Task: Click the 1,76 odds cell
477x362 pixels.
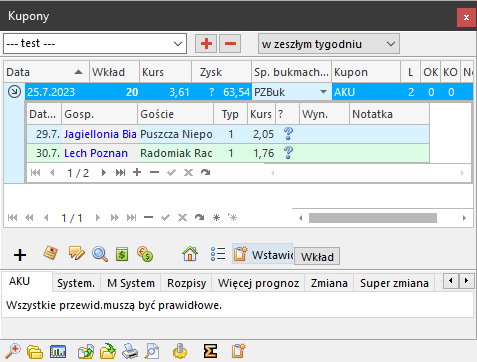Action: [262, 153]
